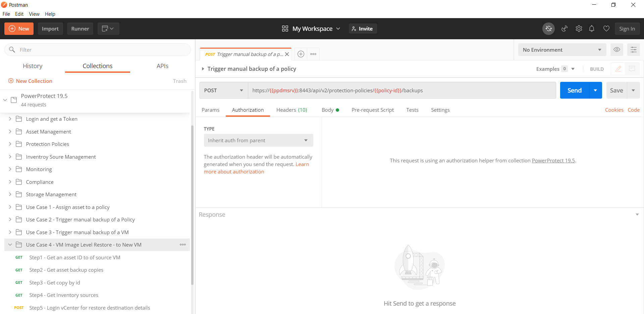Open the Save button dropdown arrow
This screenshot has width=644, height=314.
tap(633, 90)
